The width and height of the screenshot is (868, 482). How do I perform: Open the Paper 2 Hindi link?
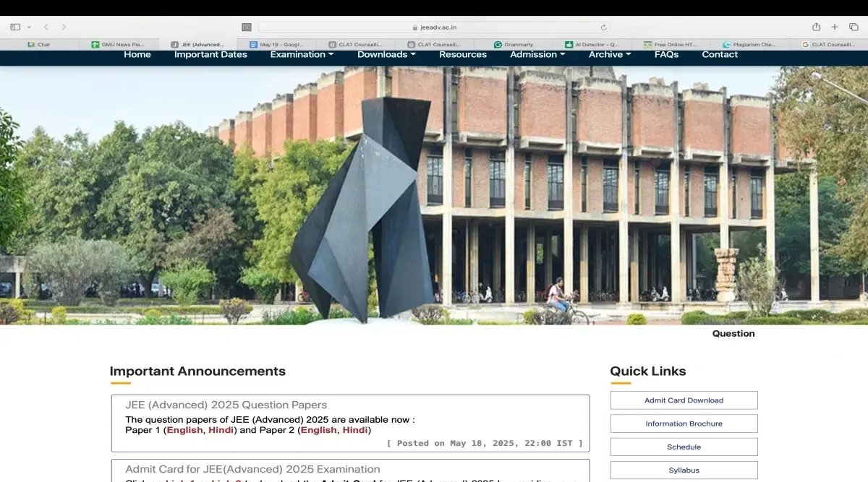[355, 430]
